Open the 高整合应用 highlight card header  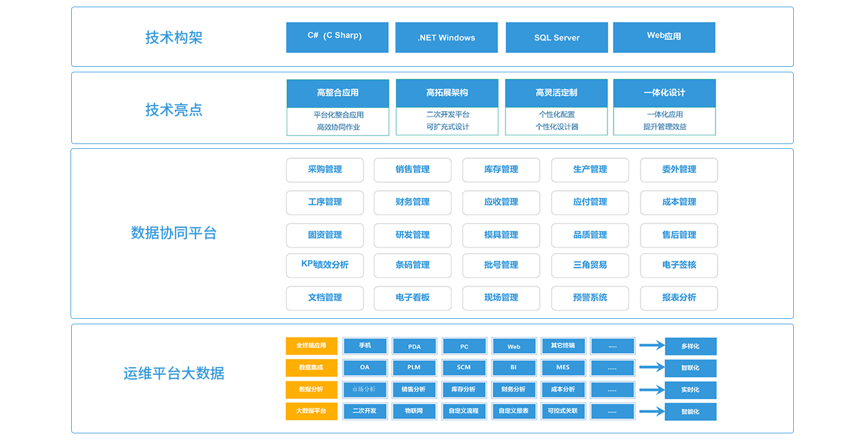tap(338, 93)
